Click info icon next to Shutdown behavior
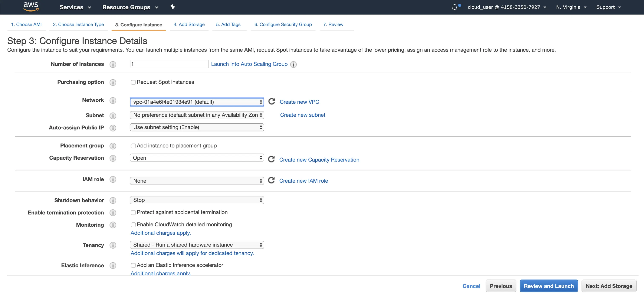Screen dimensions: 644x296 tap(113, 200)
